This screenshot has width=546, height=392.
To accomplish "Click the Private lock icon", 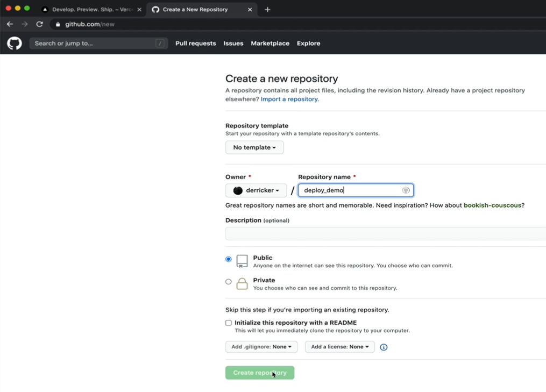I will 242,283.
